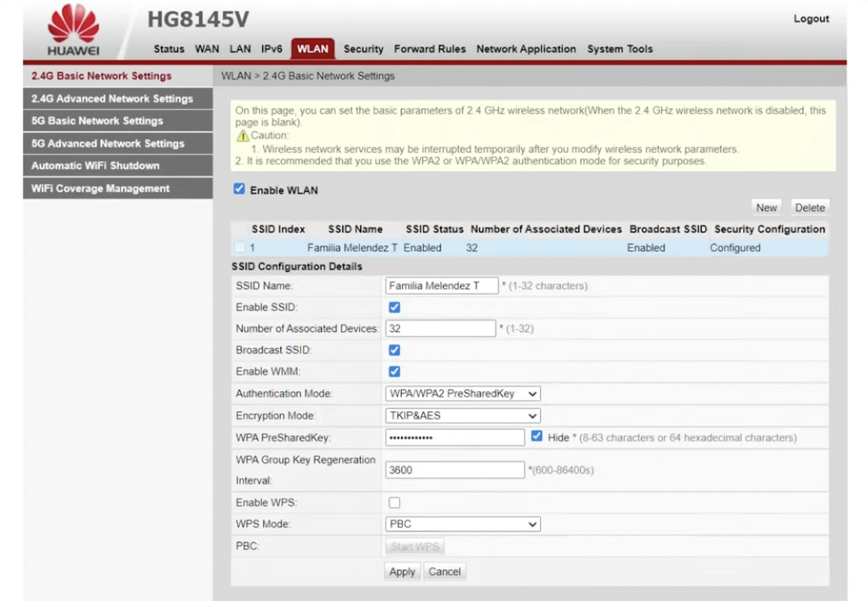Open the System Tools tab

click(619, 49)
